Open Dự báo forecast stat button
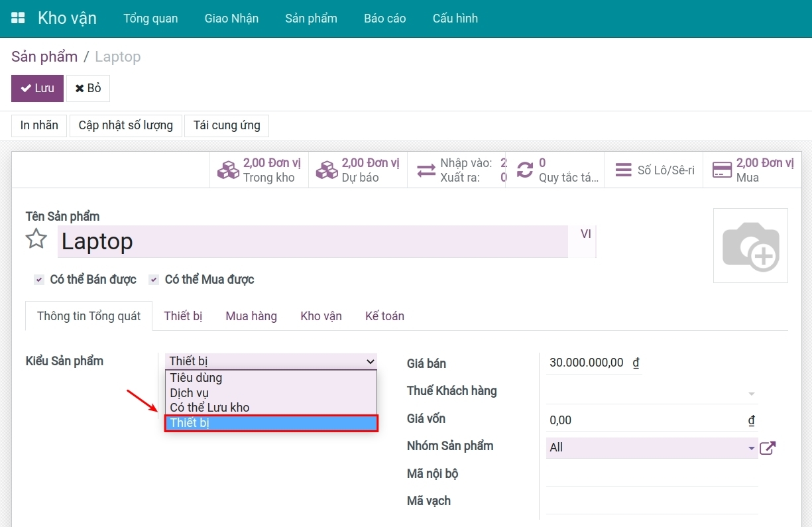The width and height of the screenshot is (812, 527). tap(358, 170)
